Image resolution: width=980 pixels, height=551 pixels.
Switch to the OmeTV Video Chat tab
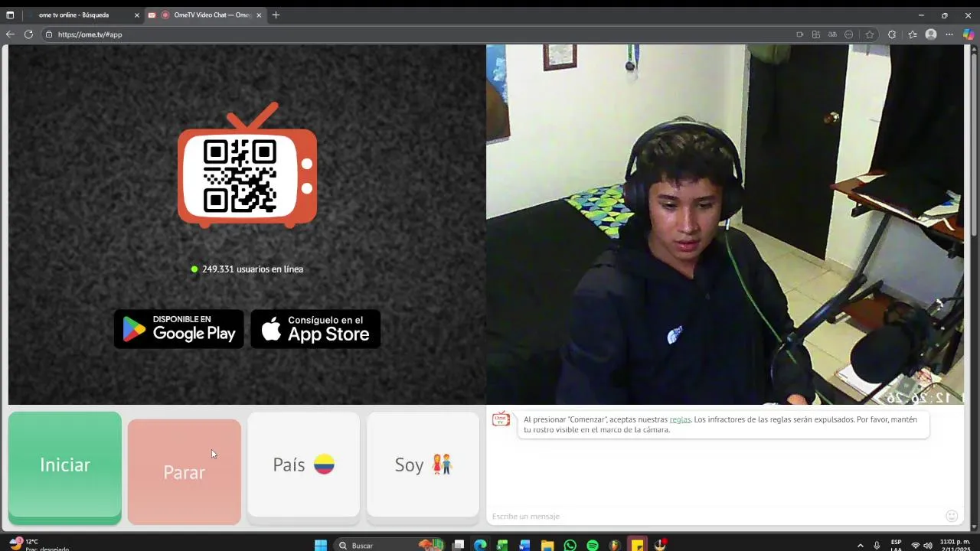tap(207, 15)
